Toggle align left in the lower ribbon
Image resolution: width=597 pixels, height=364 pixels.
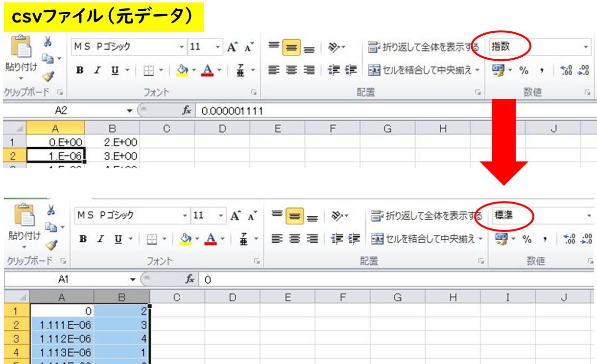pos(278,238)
